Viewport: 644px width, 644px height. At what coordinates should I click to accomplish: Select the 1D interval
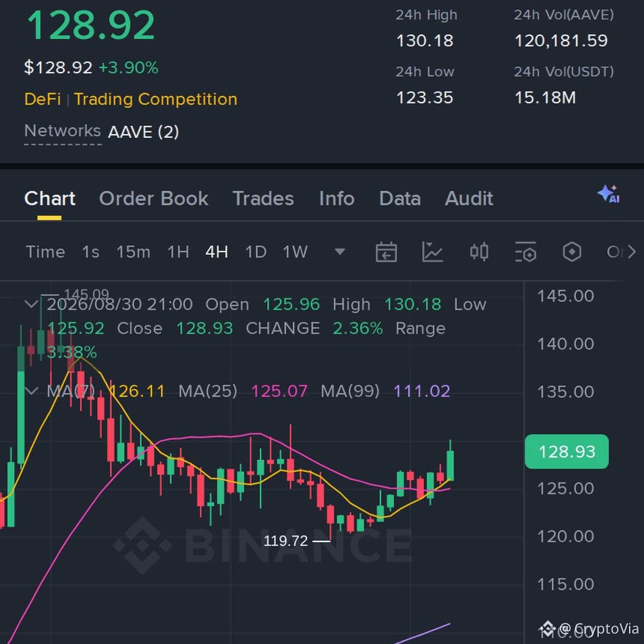point(256,252)
